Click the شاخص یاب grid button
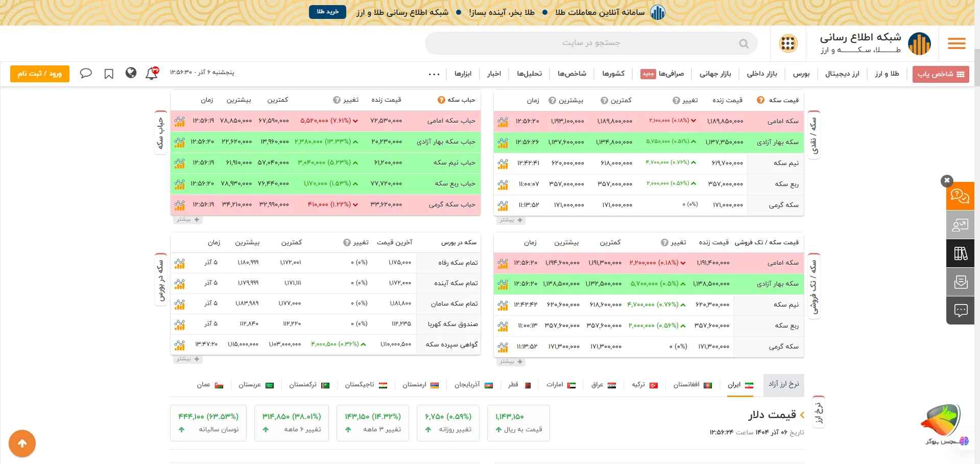The height and width of the screenshot is (464, 980). tap(941, 74)
